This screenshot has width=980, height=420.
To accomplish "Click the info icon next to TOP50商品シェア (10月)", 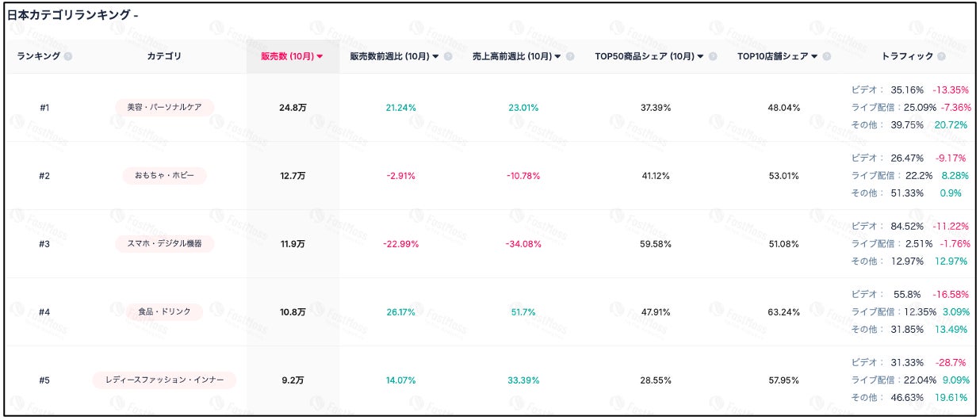I will coord(713,56).
